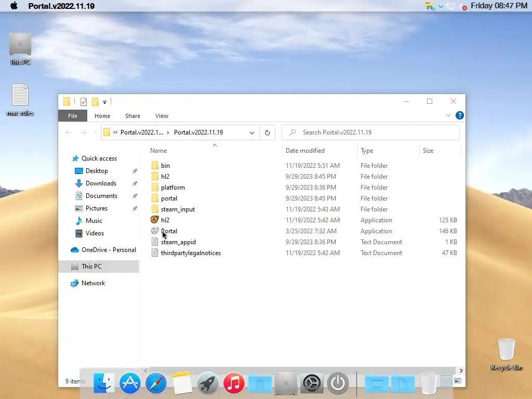Click the parent Portal.v2022.1... breadcrumb
This screenshot has width=532, height=399.
click(x=141, y=132)
